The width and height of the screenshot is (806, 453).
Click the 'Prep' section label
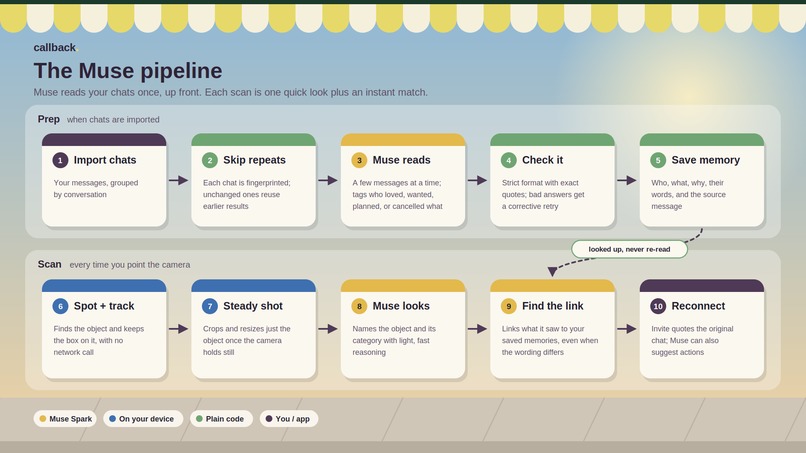click(x=48, y=119)
